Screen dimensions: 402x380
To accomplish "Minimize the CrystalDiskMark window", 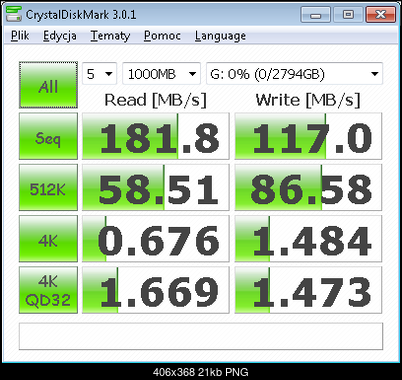I will click(x=315, y=15).
